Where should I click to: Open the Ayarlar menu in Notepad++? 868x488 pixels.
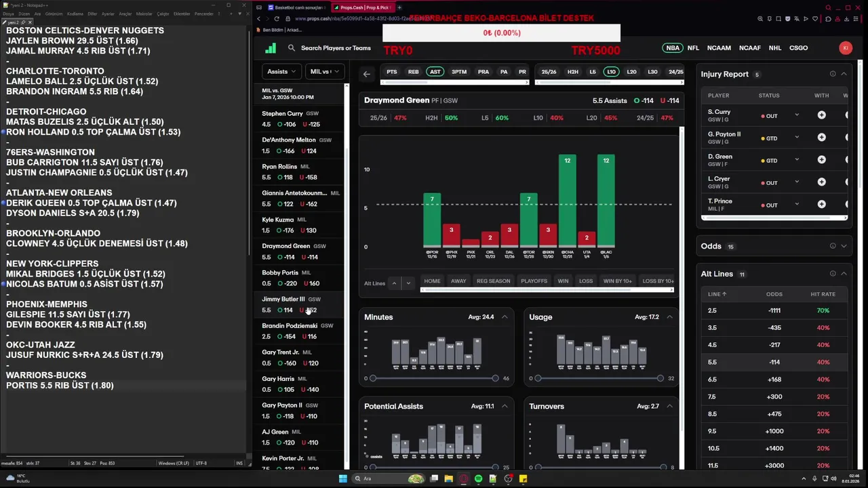point(108,14)
